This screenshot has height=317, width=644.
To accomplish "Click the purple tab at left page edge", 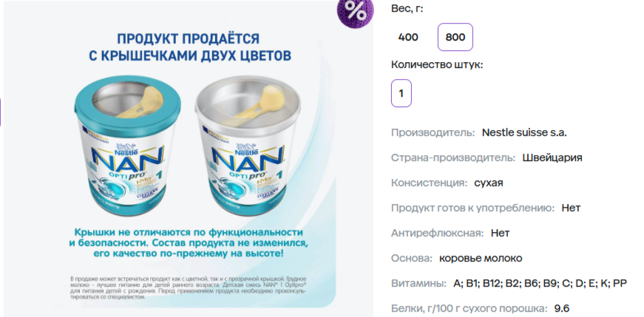I will click(x=1, y=112).
